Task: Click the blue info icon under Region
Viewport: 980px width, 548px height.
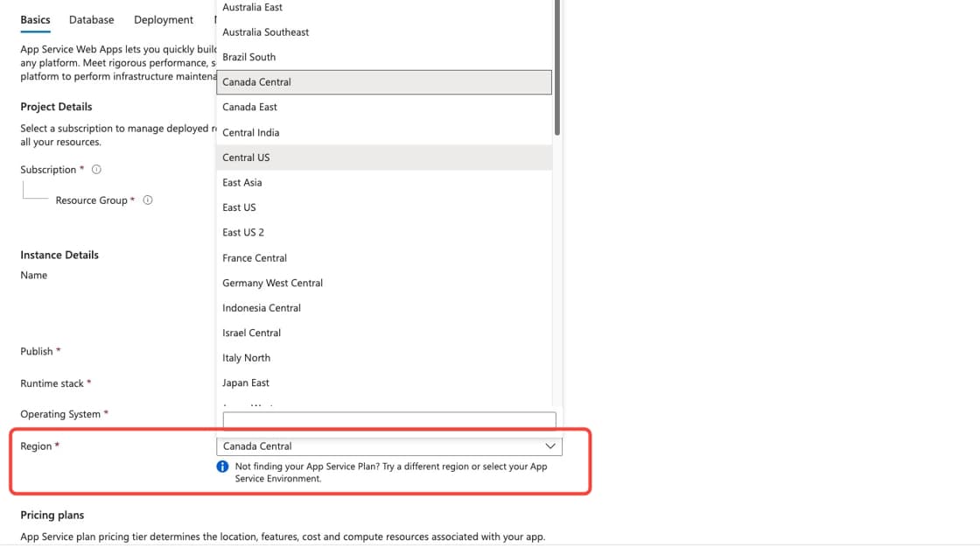Action: (222, 467)
